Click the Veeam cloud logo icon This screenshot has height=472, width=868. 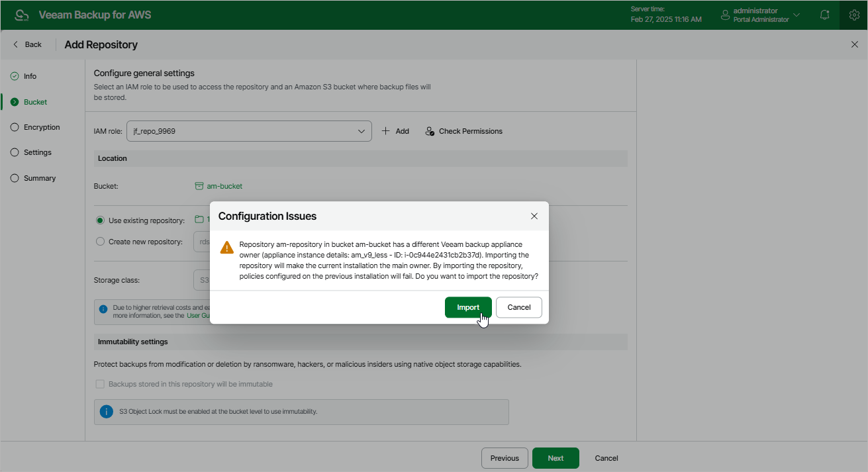(22, 15)
